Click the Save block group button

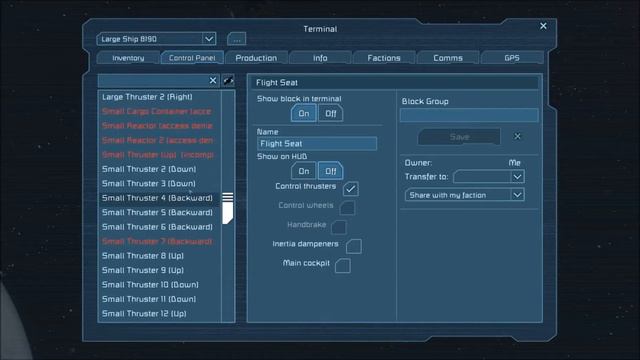click(x=459, y=137)
